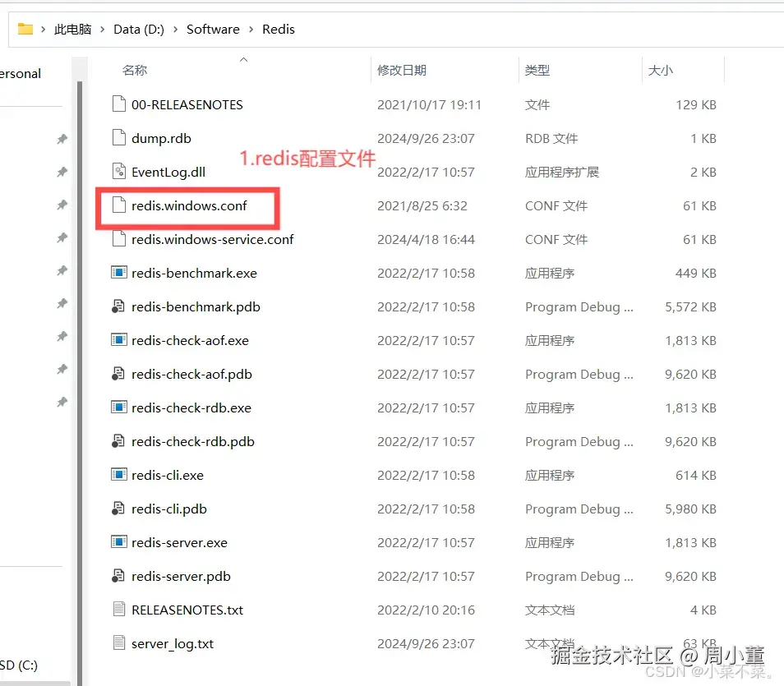Click the 5,980 KB size cell
The image size is (784, 686).
[x=690, y=509]
